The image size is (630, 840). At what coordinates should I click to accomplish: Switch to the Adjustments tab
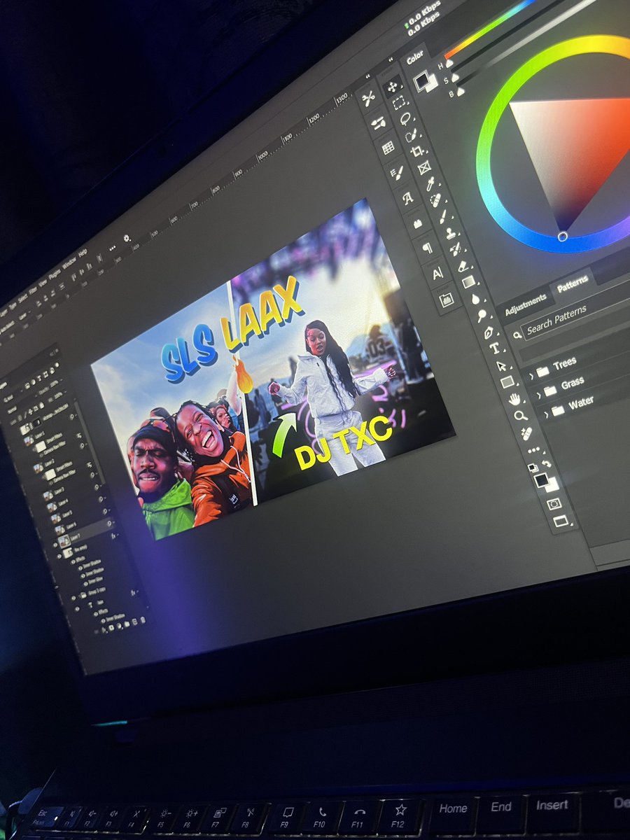[x=526, y=304]
